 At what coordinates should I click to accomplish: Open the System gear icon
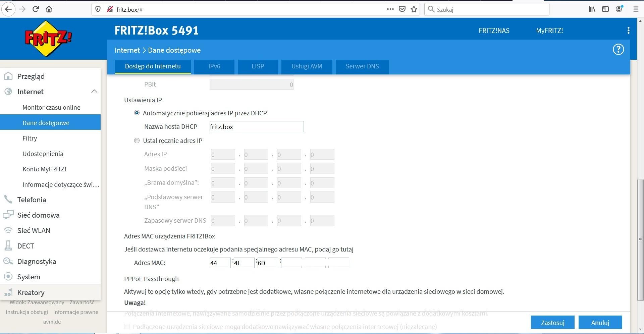[x=8, y=277]
